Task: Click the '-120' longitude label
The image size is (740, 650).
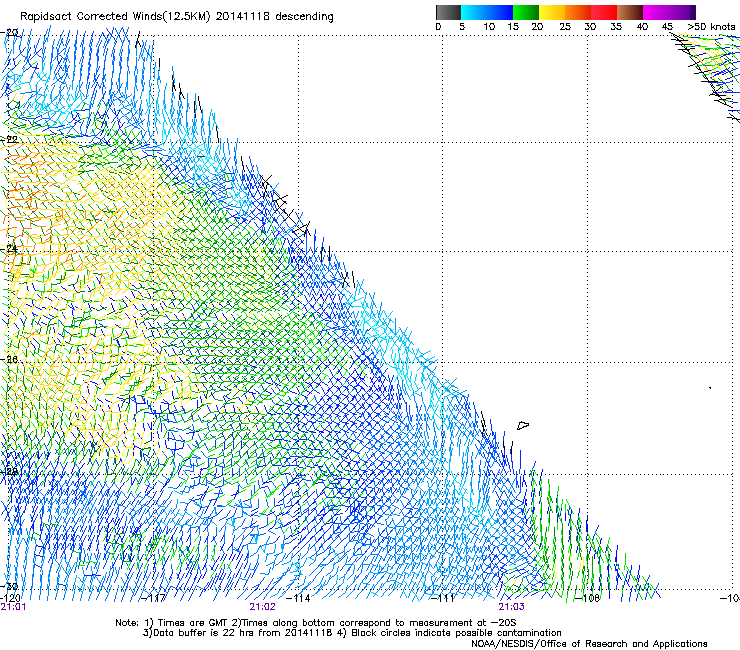Action: click(x=10, y=598)
